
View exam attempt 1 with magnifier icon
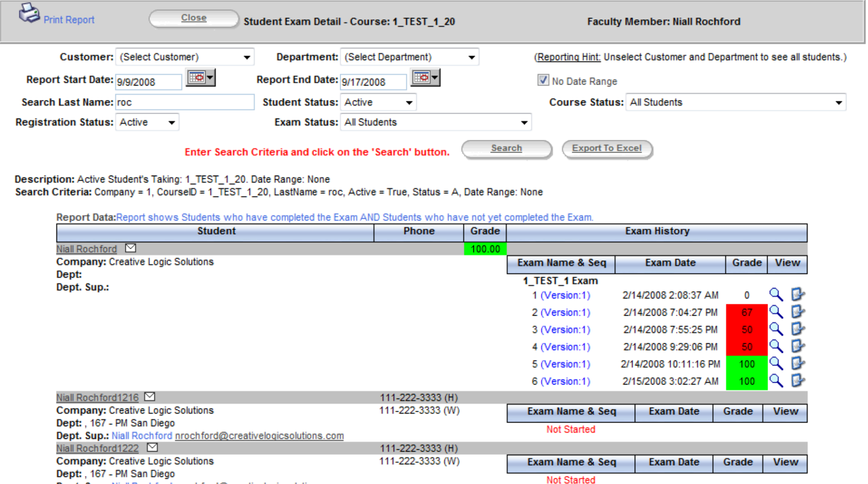[776, 295]
